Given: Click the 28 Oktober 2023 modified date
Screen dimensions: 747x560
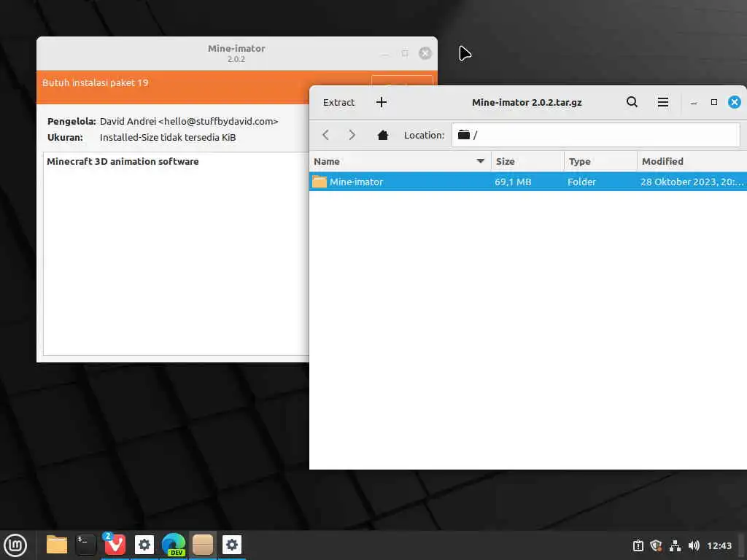Looking at the screenshot, I should [692, 182].
